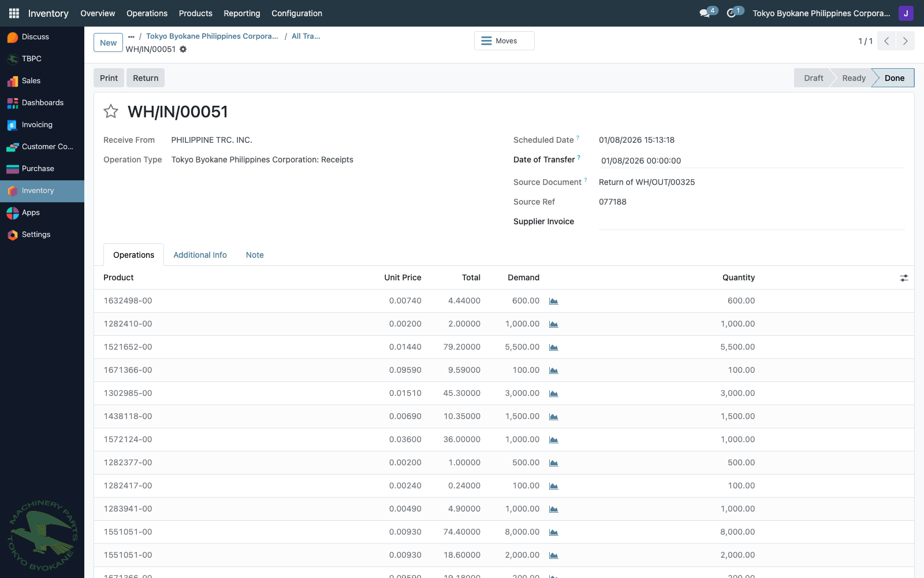Click the company switcher name
This screenshot has width=924, height=578.
pos(821,13)
